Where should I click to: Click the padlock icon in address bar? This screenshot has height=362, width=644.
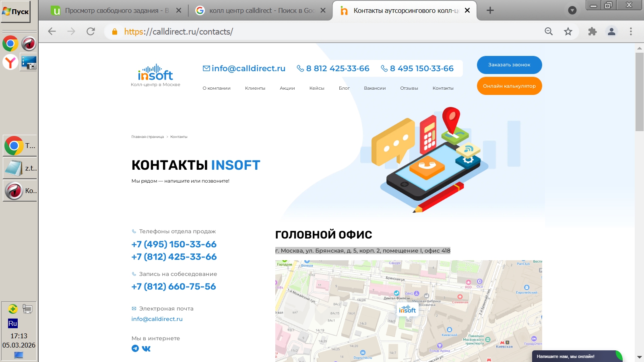point(115,31)
